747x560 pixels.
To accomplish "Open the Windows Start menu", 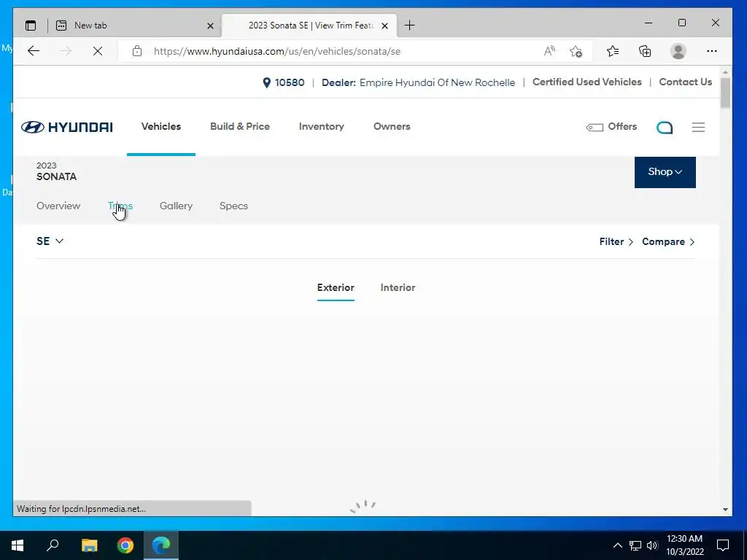I will click(18, 545).
